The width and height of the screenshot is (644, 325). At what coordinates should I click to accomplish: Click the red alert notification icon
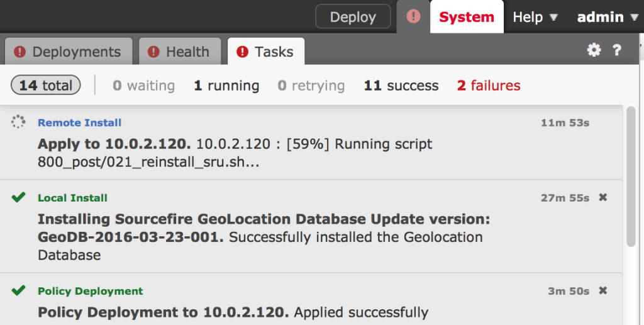(413, 17)
